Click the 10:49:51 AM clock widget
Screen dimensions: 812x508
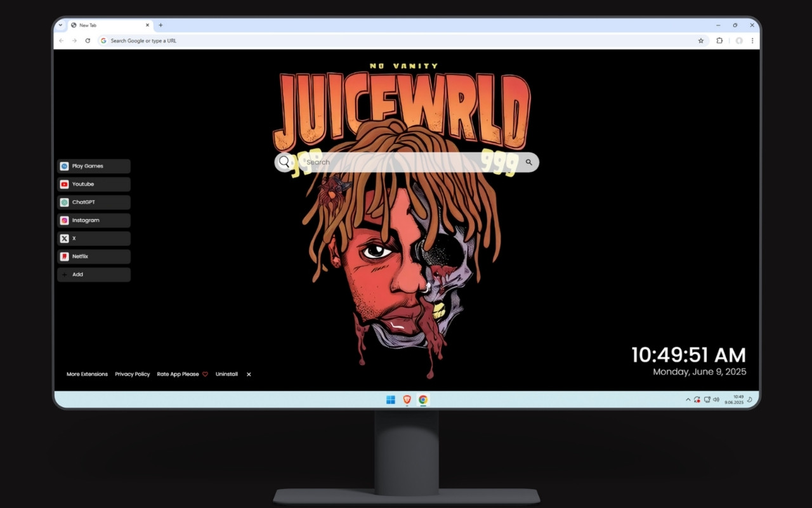click(x=689, y=355)
